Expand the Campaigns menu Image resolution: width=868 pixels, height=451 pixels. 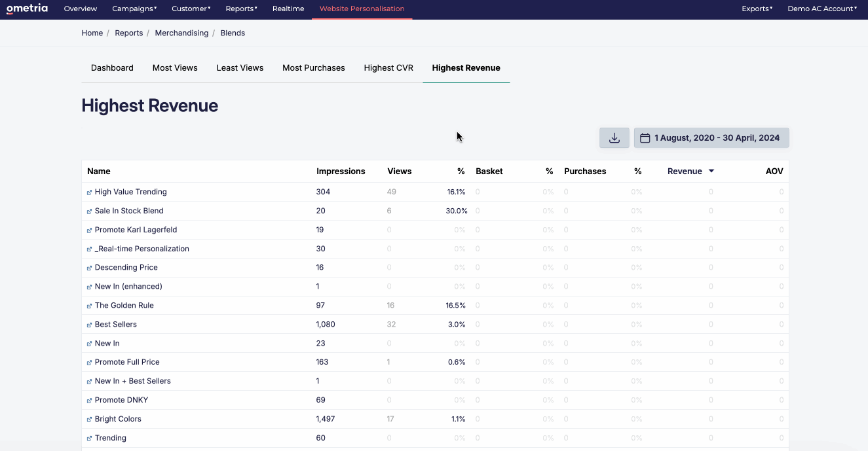[134, 9]
